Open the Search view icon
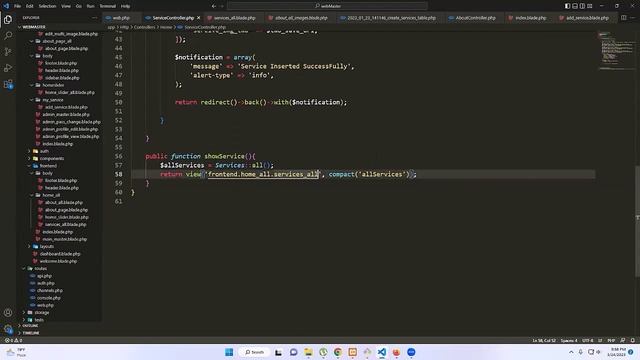 pos(8,36)
